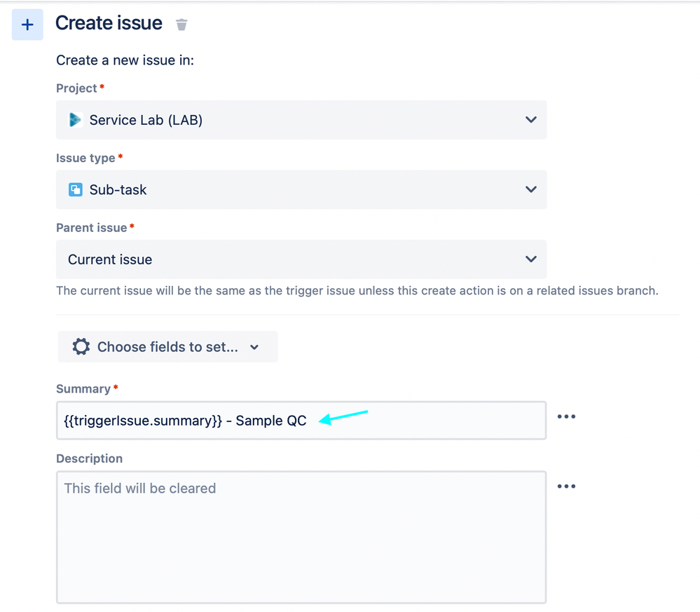Expand the Parent issue dropdown chevron

[531, 259]
